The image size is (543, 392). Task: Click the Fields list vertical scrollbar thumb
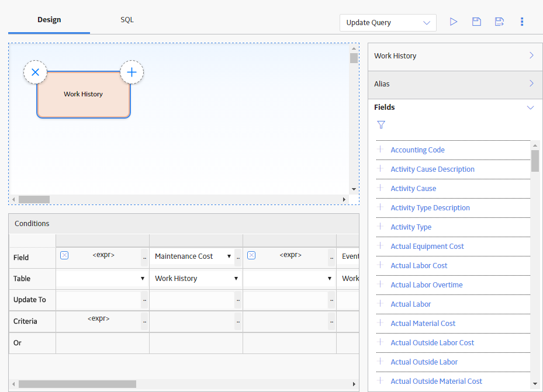[x=535, y=161]
